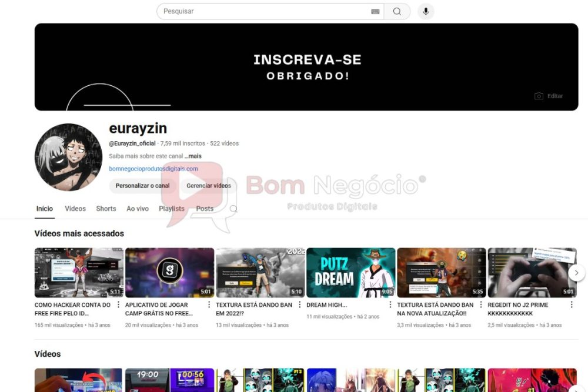Open the Shorts tab
This screenshot has height=392, width=588.
pyautogui.click(x=106, y=209)
